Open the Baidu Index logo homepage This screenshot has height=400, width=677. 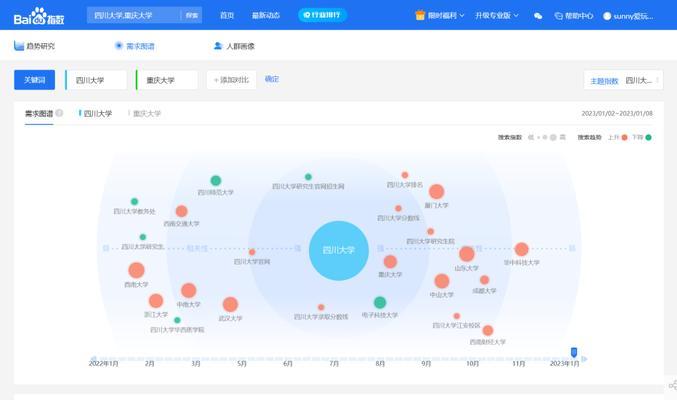pos(39,16)
